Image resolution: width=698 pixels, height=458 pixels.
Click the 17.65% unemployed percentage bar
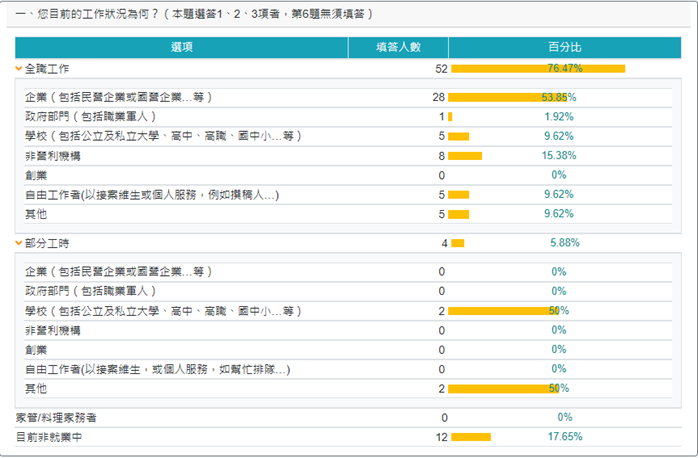pyautogui.click(x=471, y=437)
